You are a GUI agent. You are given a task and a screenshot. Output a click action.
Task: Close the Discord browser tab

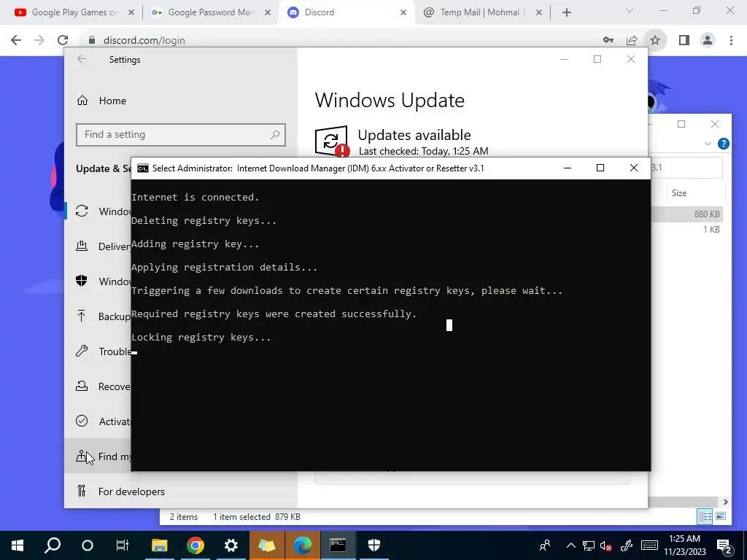[403, 12]
